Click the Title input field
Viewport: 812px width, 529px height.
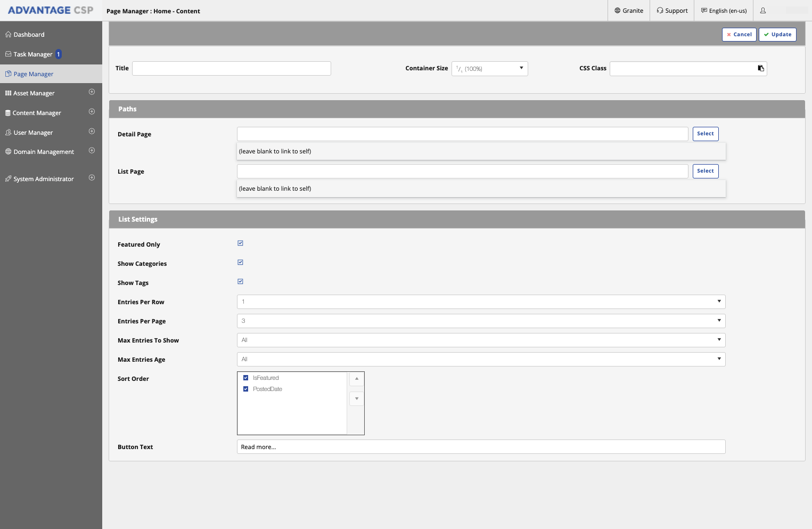[232, 68]
